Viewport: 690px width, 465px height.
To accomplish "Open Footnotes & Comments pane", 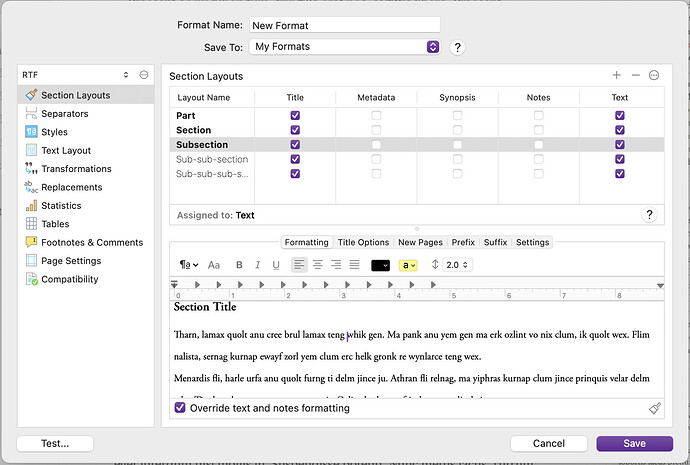I will click(86, 242).
